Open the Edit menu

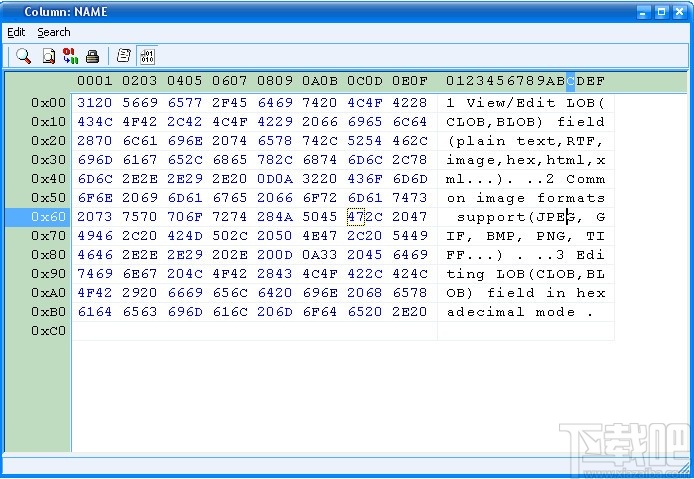tap(16, 32)
